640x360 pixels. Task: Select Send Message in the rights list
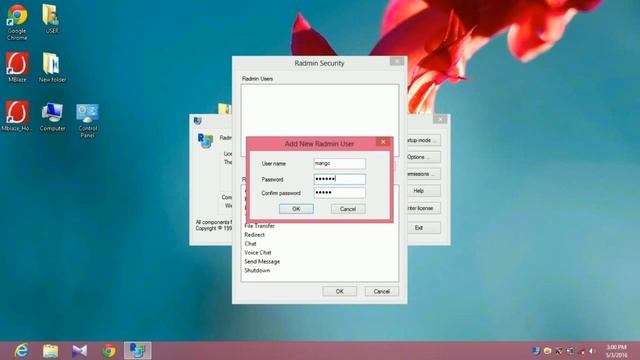pos(262,262)
